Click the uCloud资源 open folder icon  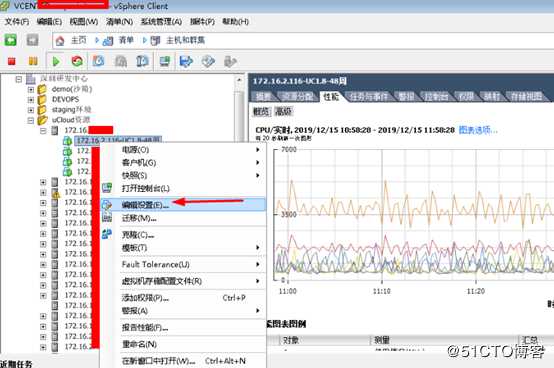coord(42,120)
